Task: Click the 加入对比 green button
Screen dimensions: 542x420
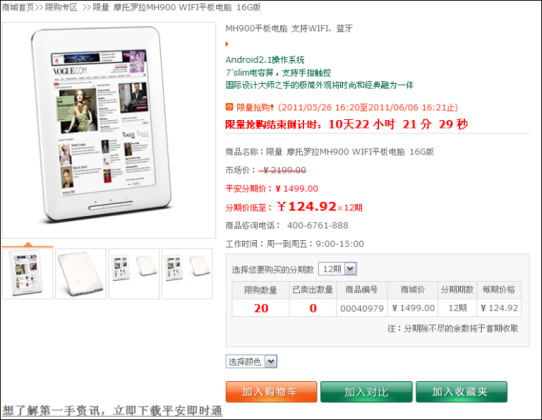Action: click(366, 392)
